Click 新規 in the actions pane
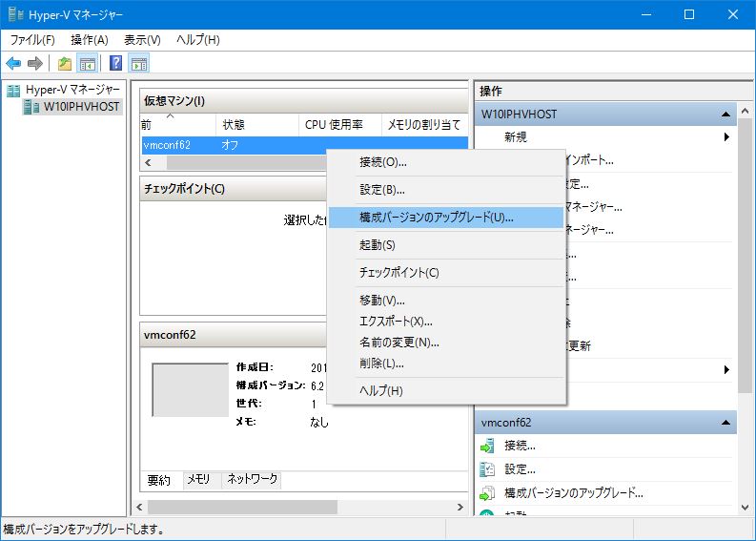The width and height of the screenshot is (756, 541). 516,137
